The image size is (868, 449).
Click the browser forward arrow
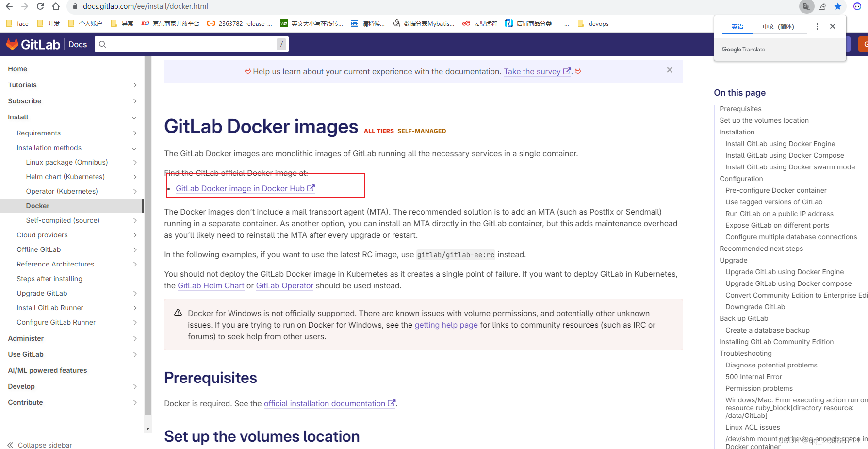(25, 6)
